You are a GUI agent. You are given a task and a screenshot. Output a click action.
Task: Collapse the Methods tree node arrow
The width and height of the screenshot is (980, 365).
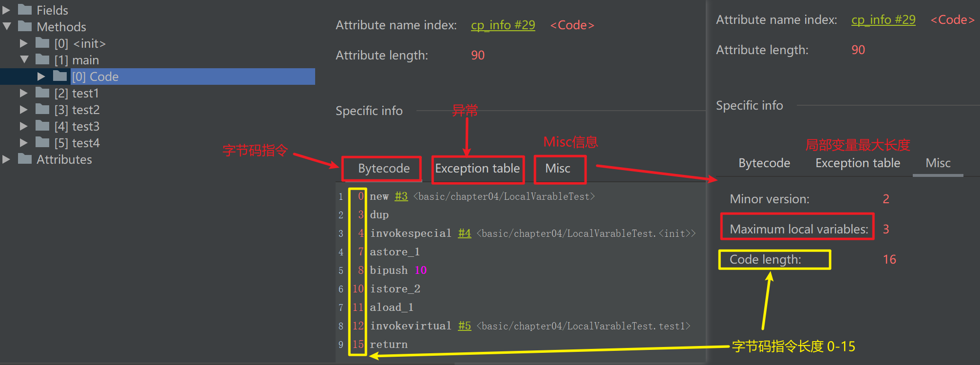pyautogui.click(x=6, y=26)
